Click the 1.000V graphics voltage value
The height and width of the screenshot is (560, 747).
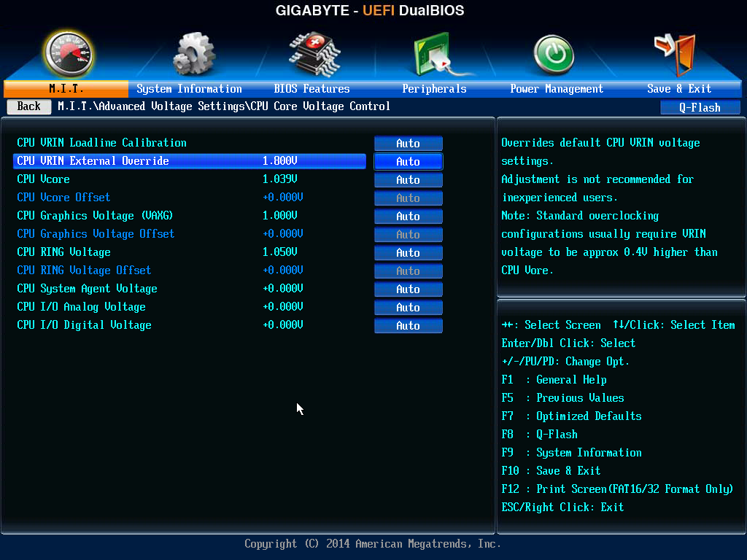280,216
